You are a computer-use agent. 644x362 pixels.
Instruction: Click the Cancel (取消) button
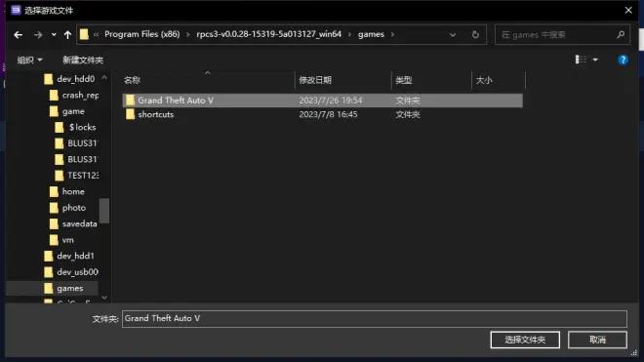(597, 340)
